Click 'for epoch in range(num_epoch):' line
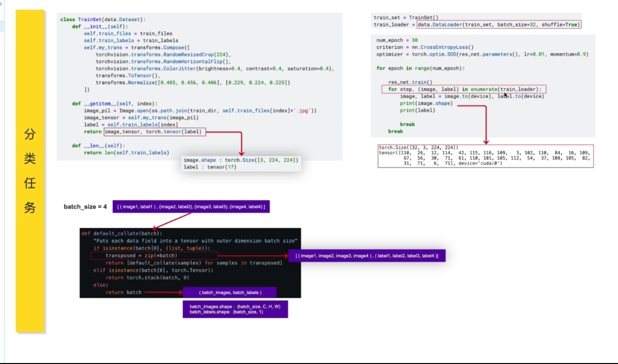 coord(421,69)
